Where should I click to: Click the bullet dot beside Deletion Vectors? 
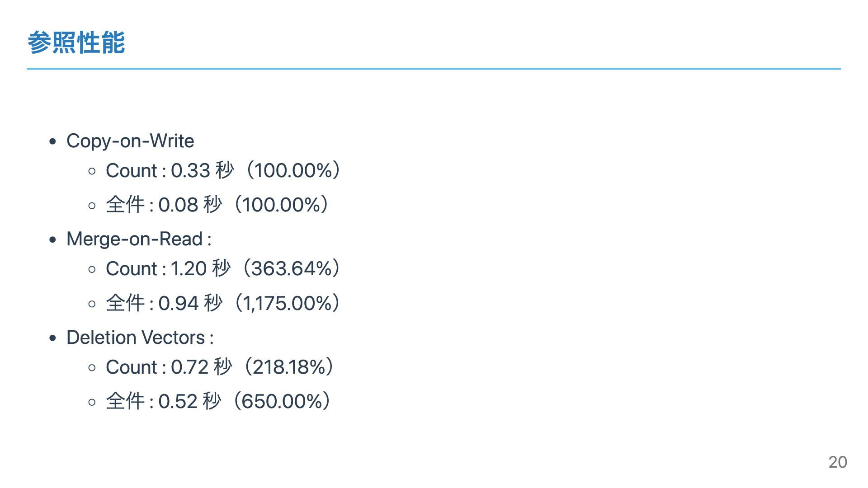(x=53, y=338)
